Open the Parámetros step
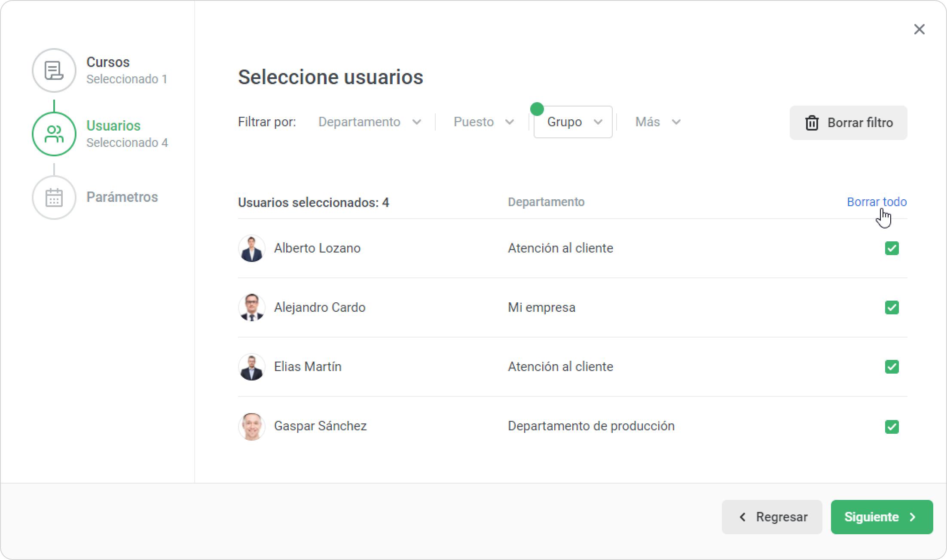Screen dimensions: 947x560 pos(122,197)
